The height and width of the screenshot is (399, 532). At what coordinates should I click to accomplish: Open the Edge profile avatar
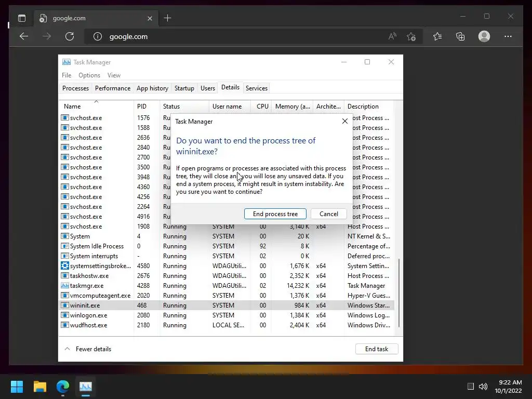click(x=484, y=36)
